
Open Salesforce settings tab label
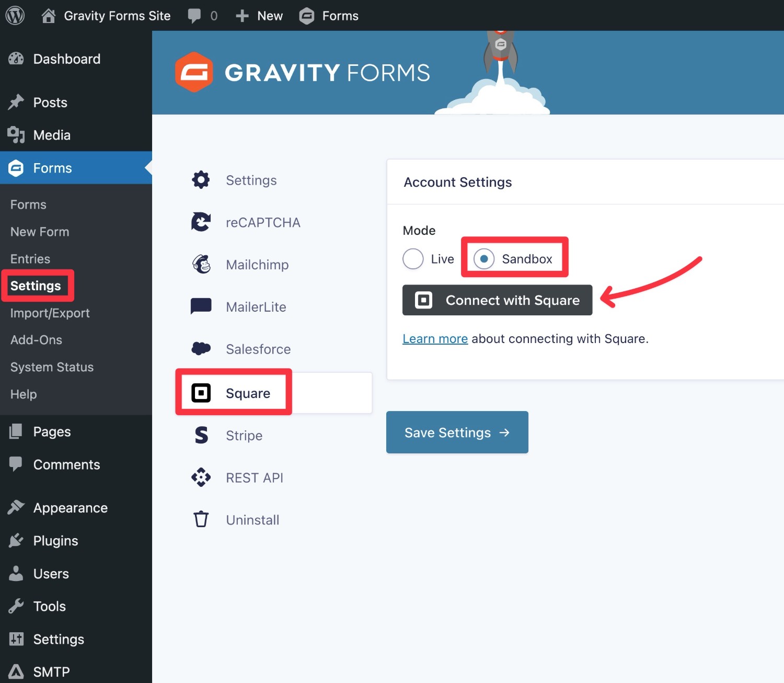[258, 349]
